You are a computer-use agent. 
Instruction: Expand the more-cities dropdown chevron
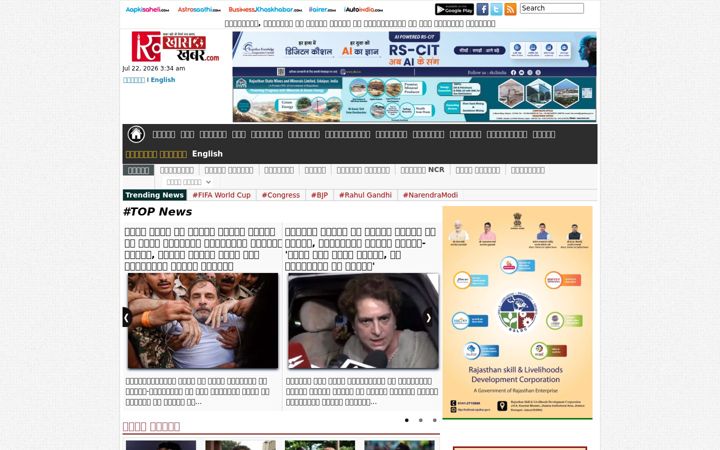pyautogui.click(x=208, y=182)
